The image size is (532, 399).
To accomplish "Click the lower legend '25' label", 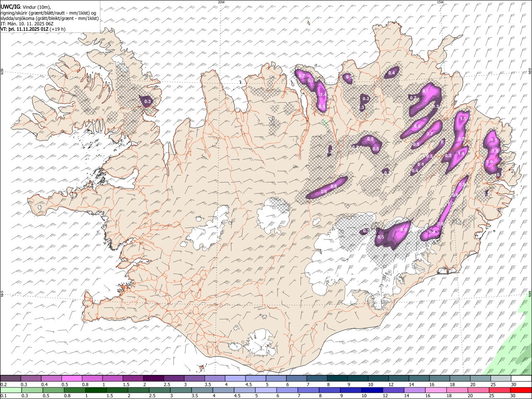I will tap(491, 396).
